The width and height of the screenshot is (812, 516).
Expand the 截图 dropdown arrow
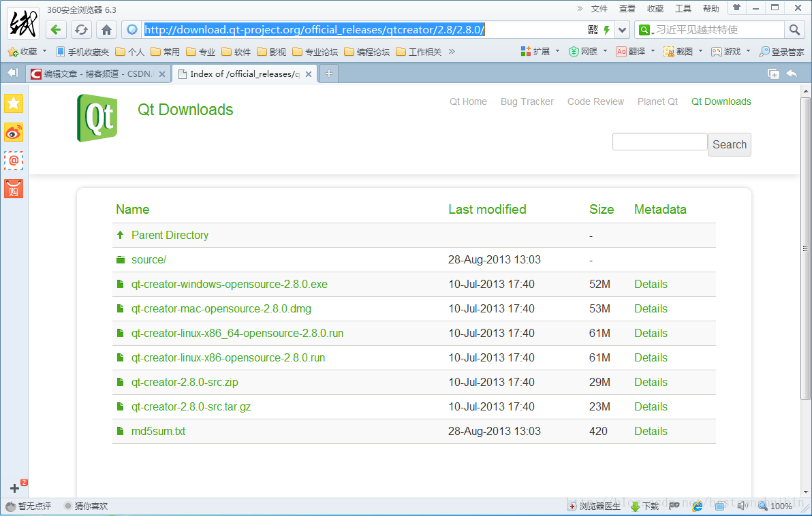[700, 51]
